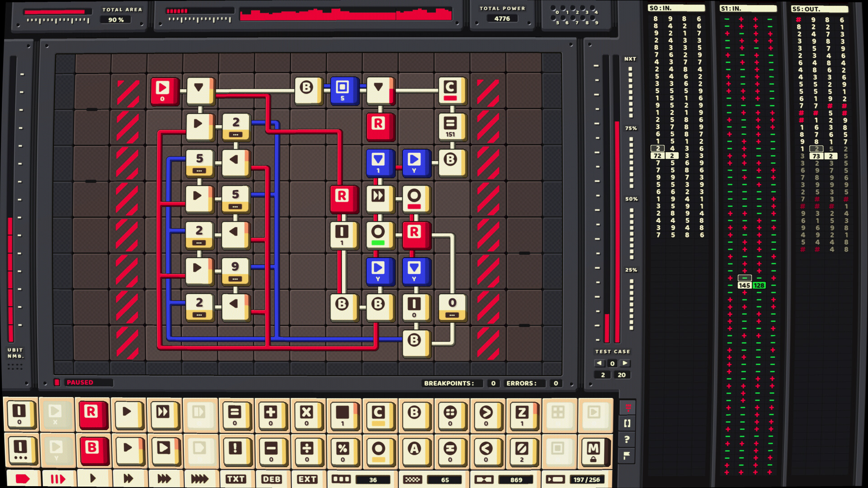Select the red B tile from the palette
Viewport: 868px width, 488px height.
(x=93, y=450)
